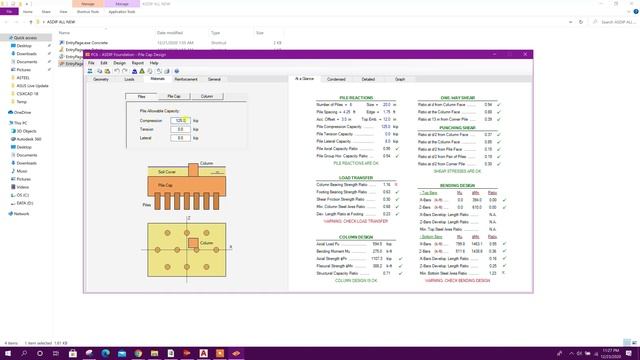Screen dimensions: 640x360
Task: Open Help menu in ASDIP Foundation
Action: click(154, 63)
